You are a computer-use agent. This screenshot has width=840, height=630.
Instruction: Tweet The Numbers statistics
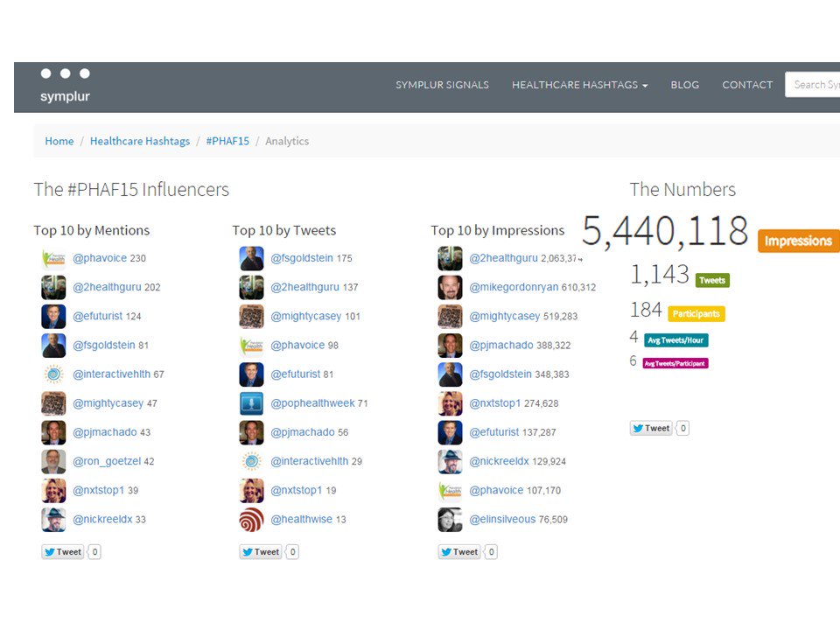tap(651, 428)
